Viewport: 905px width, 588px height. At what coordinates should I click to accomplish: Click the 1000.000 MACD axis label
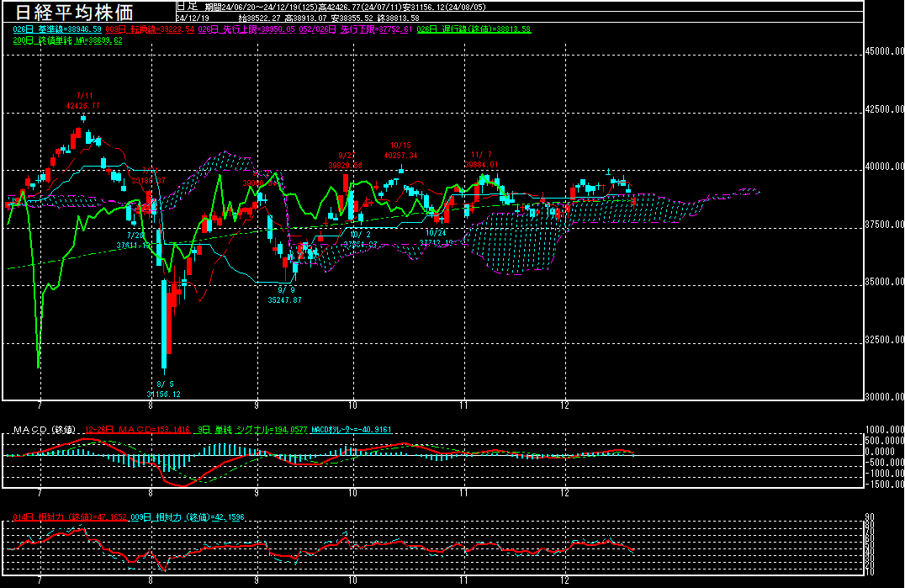click(x=884, y=430)
